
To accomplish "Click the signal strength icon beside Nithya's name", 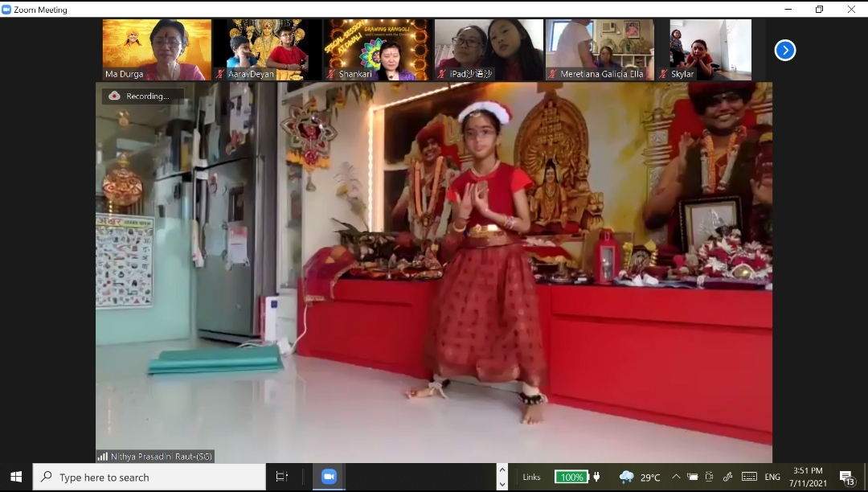I will (102, 457).
